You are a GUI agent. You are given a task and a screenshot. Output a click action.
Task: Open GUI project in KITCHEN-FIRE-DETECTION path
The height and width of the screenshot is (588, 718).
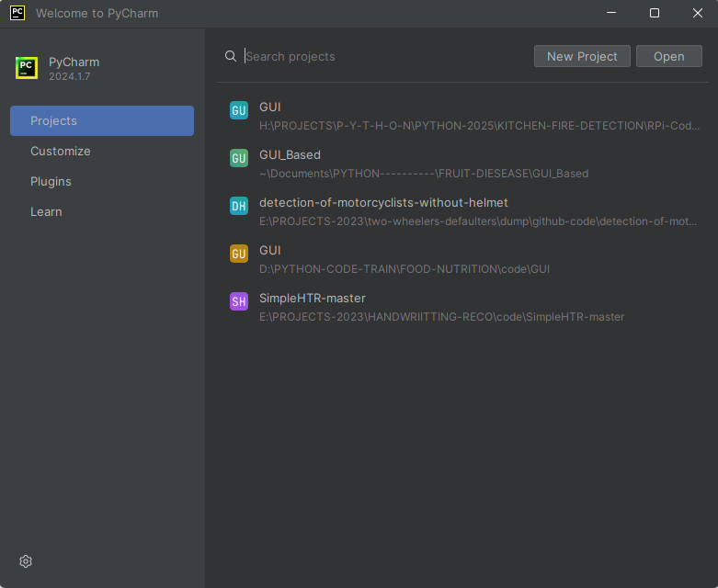point(463,117)
